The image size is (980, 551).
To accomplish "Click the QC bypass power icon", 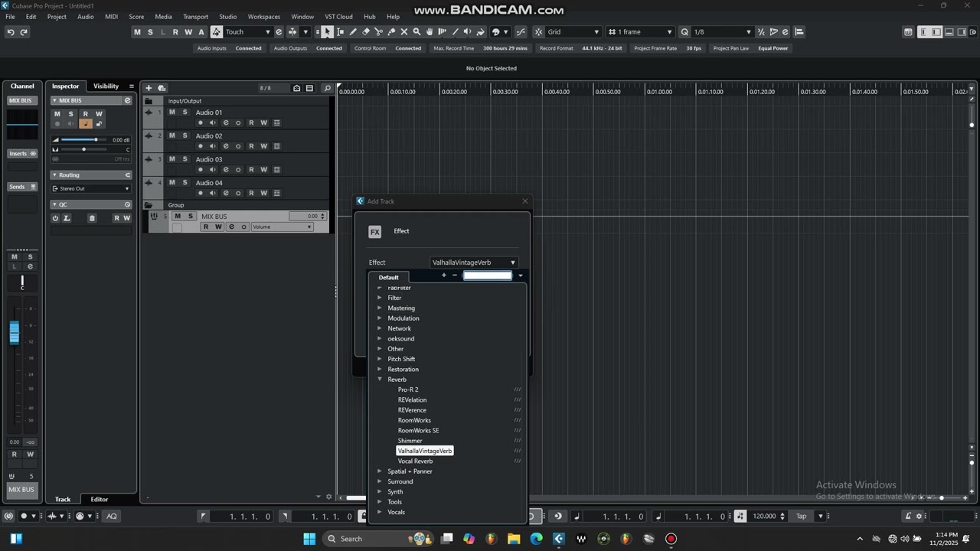I will pyautogui.click(x=55, y=218).
